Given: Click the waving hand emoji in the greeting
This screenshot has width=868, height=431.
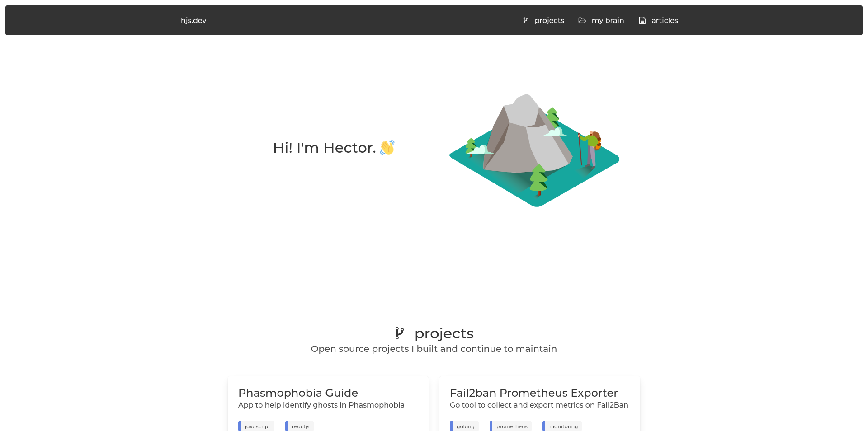Looking at the screenshot, I should 387,148.
